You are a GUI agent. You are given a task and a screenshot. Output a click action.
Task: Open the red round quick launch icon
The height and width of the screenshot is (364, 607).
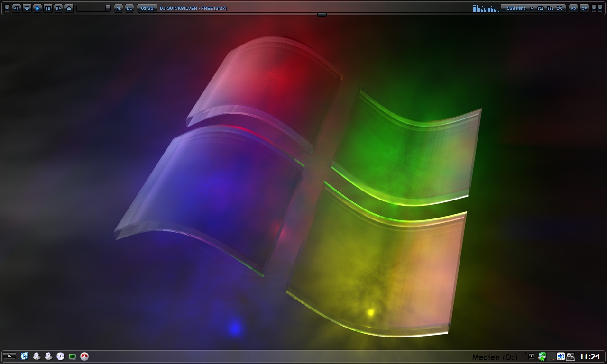[84, 356]
